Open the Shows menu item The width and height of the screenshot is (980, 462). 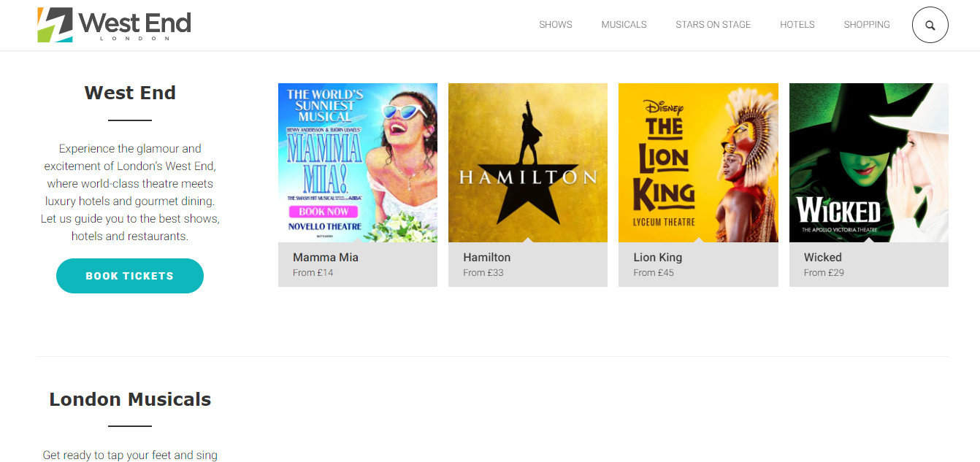pos(556,25)
